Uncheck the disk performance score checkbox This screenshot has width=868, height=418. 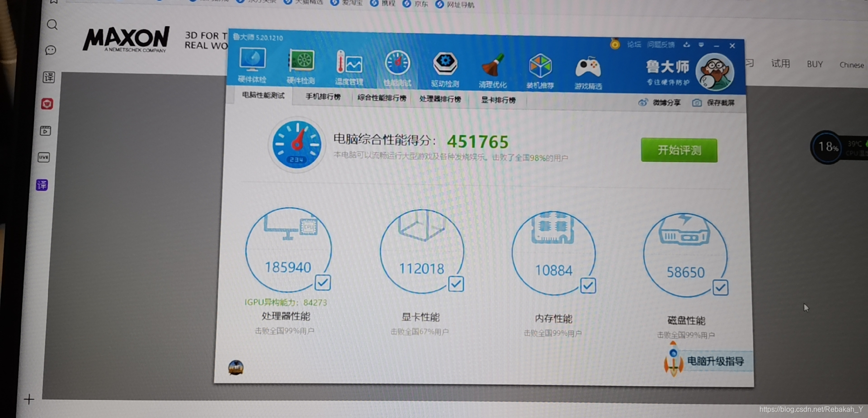coord(721,287)
